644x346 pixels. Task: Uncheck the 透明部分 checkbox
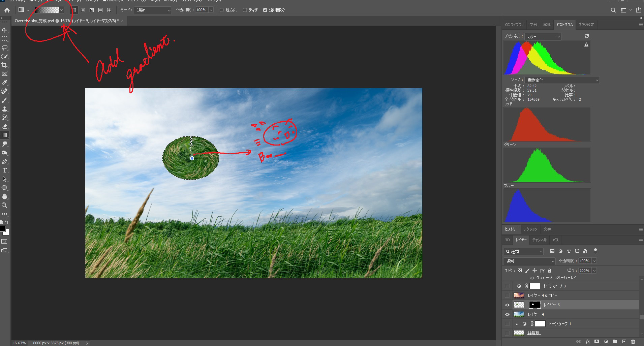click(x=265, y=10)
